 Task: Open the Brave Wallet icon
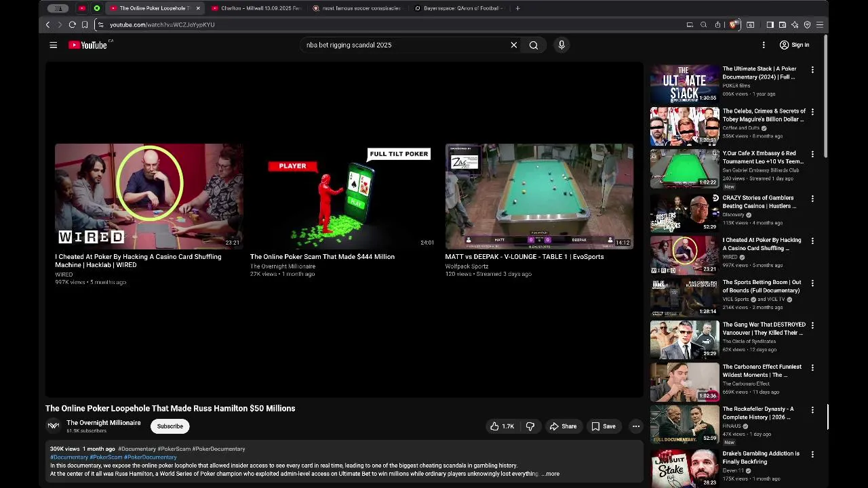(x=782, y=24)
